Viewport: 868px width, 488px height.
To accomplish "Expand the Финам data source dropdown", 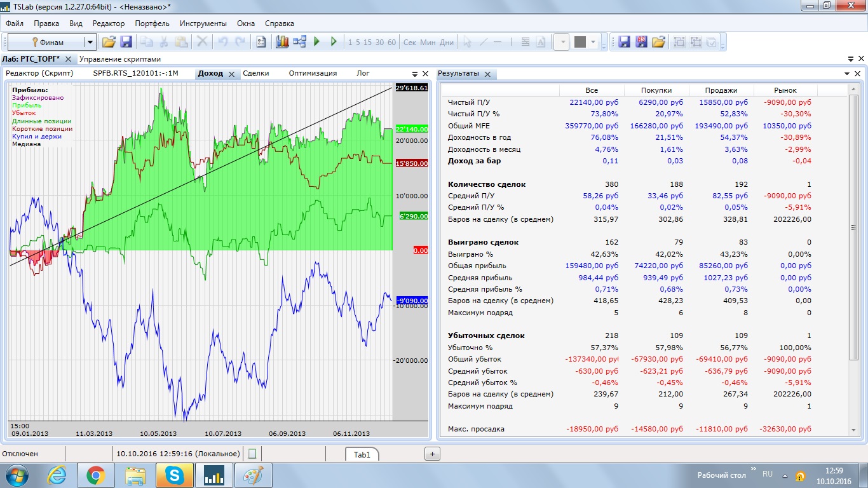I will [x=90, y=43].
